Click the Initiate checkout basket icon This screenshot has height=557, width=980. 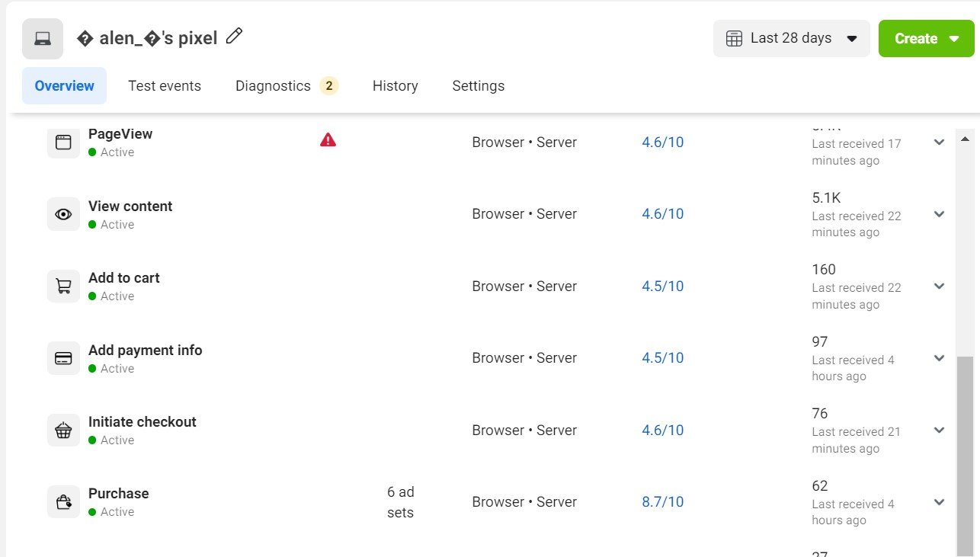63,431
